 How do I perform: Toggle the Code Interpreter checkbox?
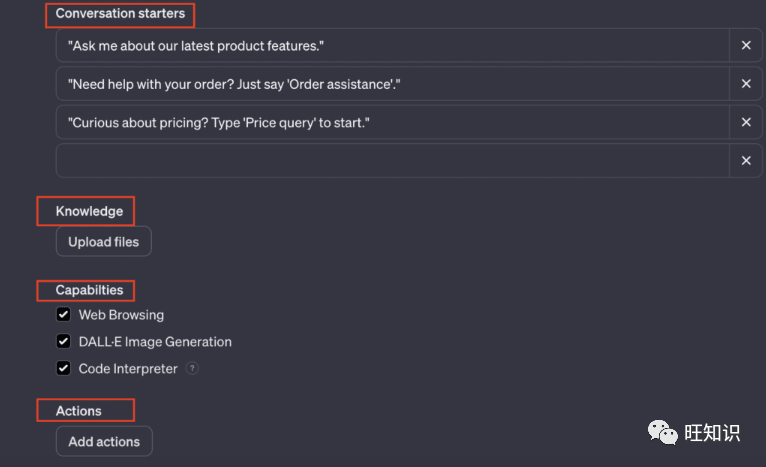coord(64,369)
